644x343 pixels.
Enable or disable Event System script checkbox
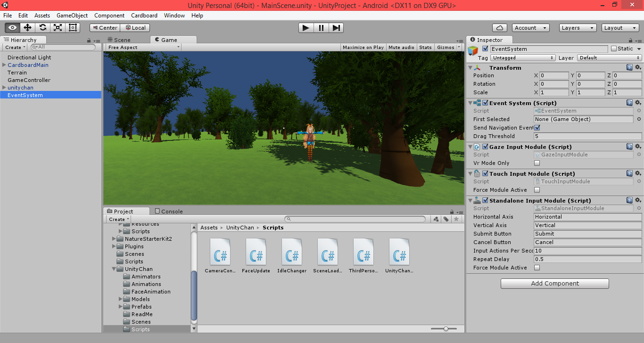click(485, 103)
